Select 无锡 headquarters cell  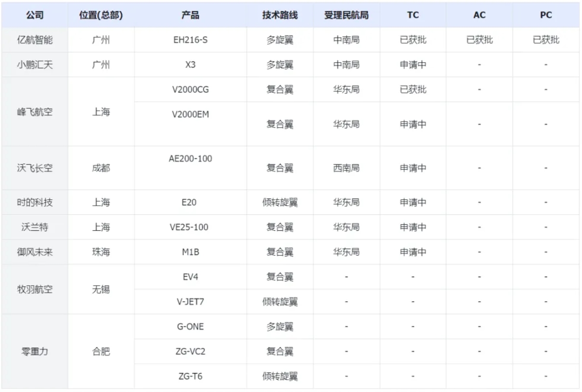101,290
